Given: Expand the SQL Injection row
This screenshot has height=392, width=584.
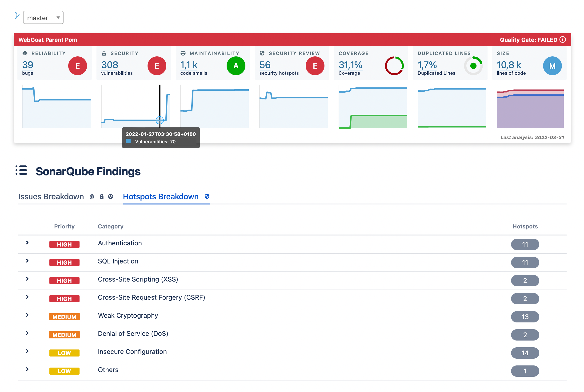Looking at the screenshot, I should pos(27,261).
